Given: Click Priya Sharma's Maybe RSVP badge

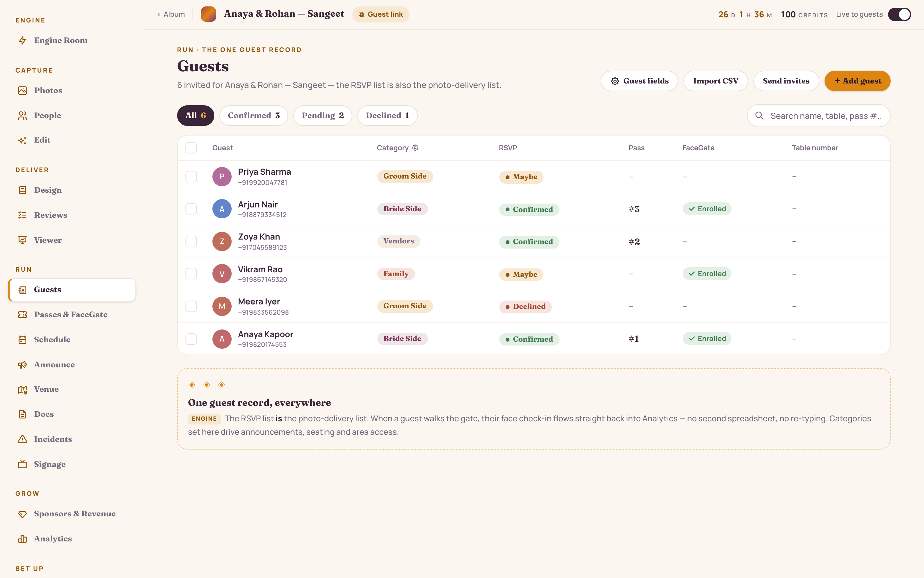Looking at the screenshot, I should point(521,177).
